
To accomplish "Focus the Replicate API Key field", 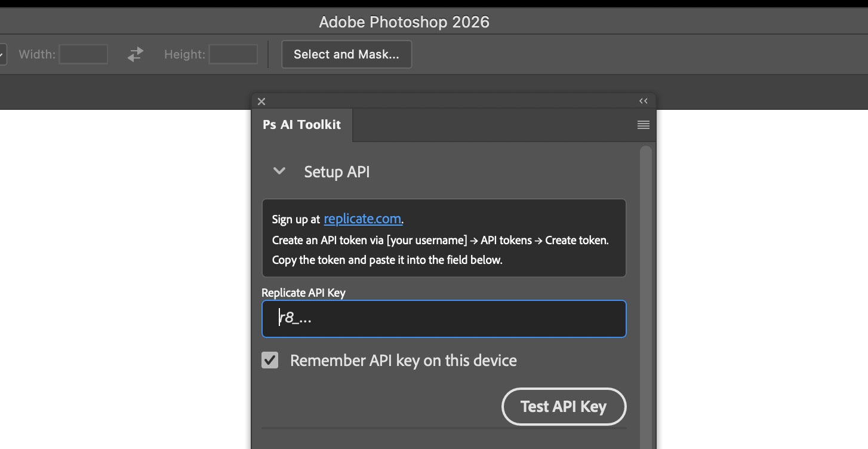I will 444,319.
